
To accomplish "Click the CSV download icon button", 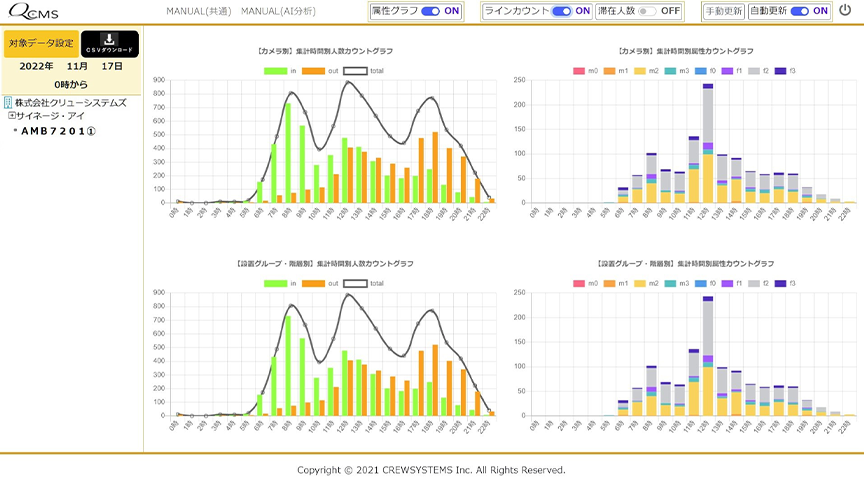I will click(x=110, y=43).
